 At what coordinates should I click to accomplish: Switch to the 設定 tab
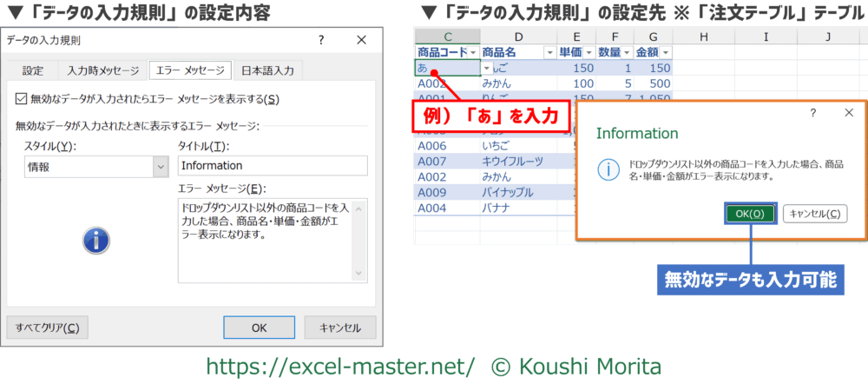pos(33,70)
